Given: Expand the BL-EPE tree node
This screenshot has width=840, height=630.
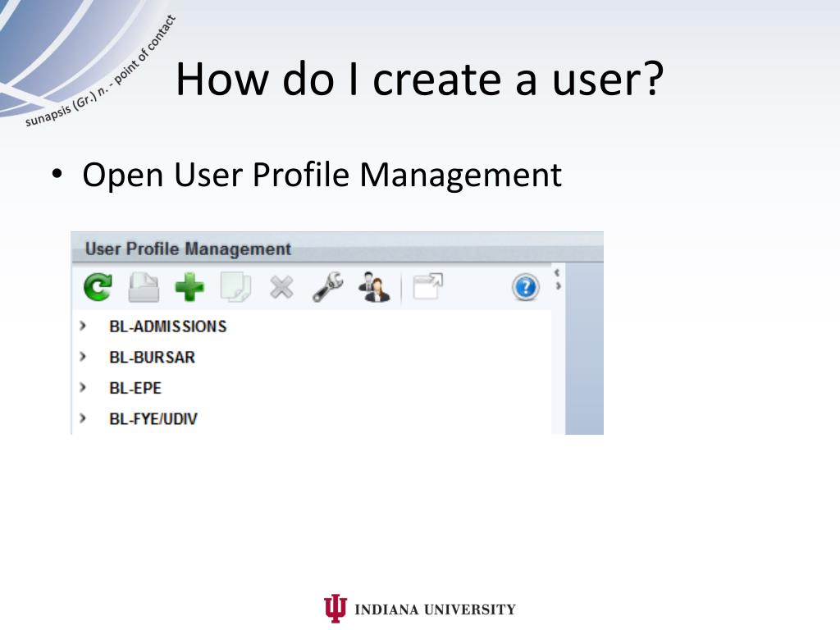Looking at the screenshot, I should click(x=83, y=387).
